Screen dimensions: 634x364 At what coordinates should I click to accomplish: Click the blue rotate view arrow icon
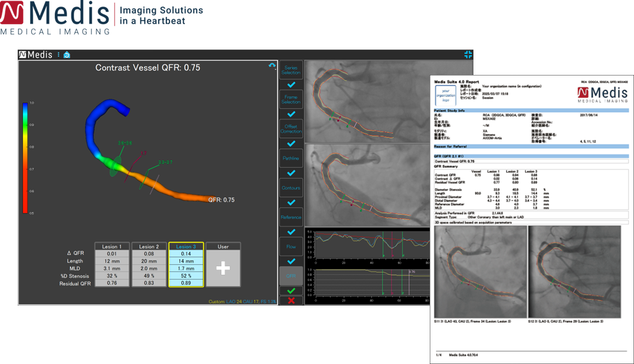tap(272, 66)
